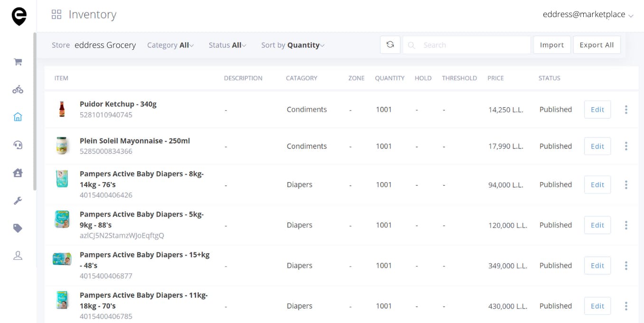Click the sidebar vertical scrollbar
The width and height of the screenshot is (644, 323).
click(x=35, y=111)
